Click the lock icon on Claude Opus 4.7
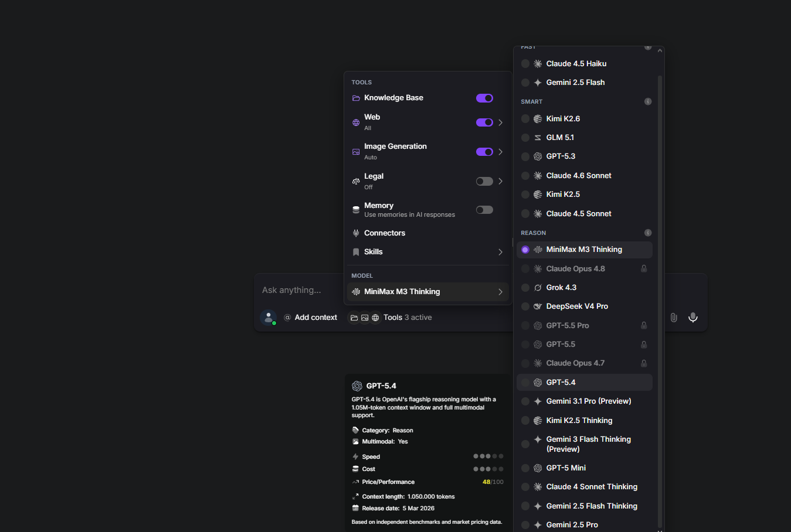791x532 pixels. click(x=644, y=363)
